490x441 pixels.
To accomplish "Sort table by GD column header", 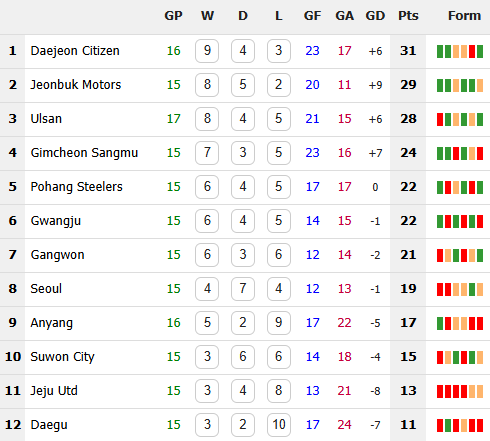I will [375, 16].
